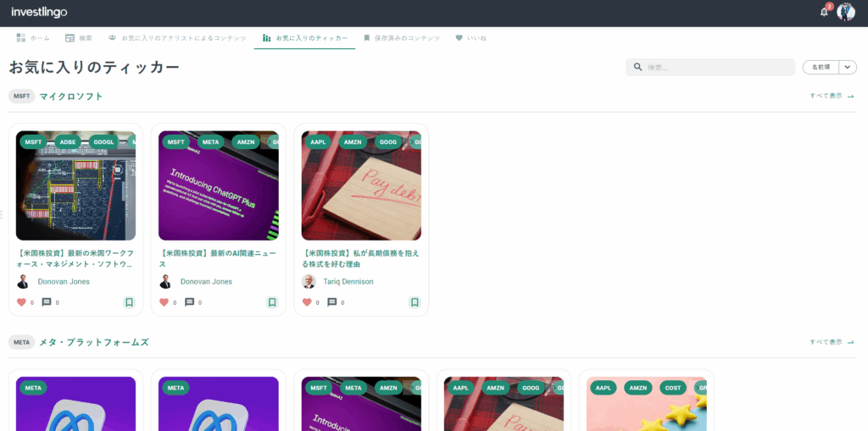Bookmark the Tariq Dennison debt article
The width and height of the screenshot is (868, 431).
[415, 302]
